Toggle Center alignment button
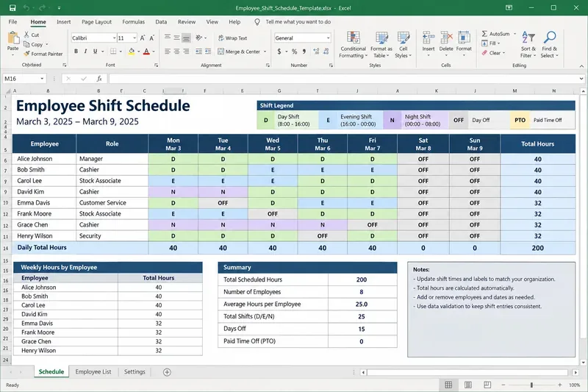 [x=176, y=51]
